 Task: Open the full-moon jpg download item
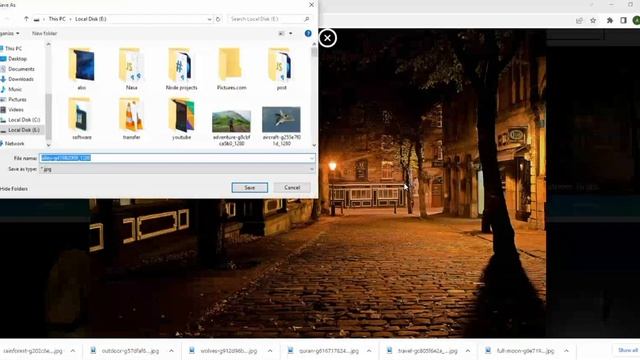[520, 351]
